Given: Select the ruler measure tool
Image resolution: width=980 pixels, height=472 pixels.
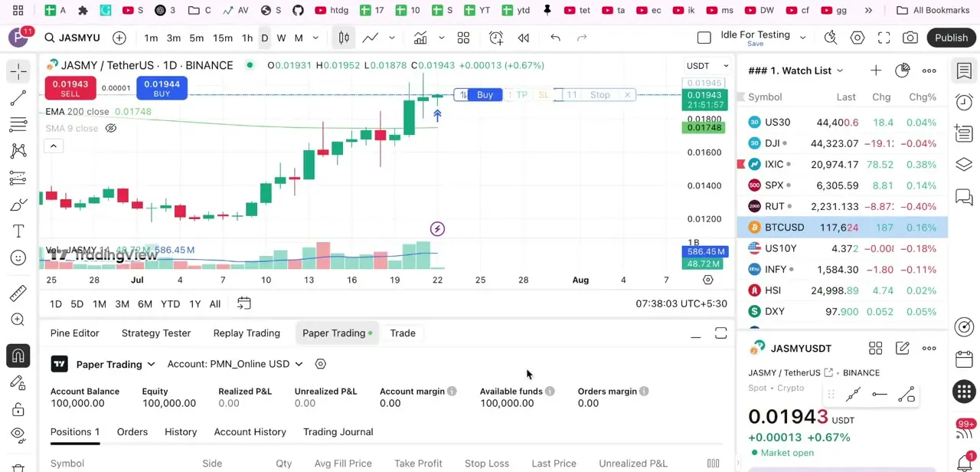Looking at the screenshot, I should (18, 293).
